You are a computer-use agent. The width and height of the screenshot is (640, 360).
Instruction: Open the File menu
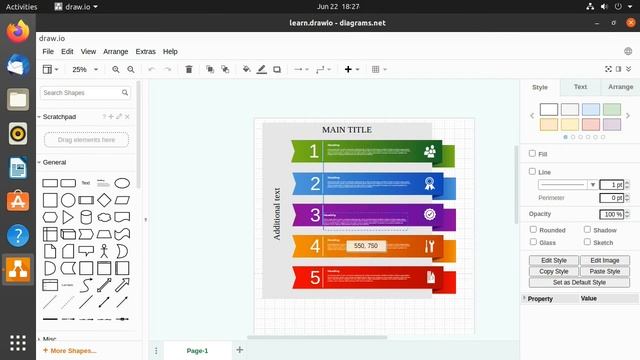tap(48, 51)
